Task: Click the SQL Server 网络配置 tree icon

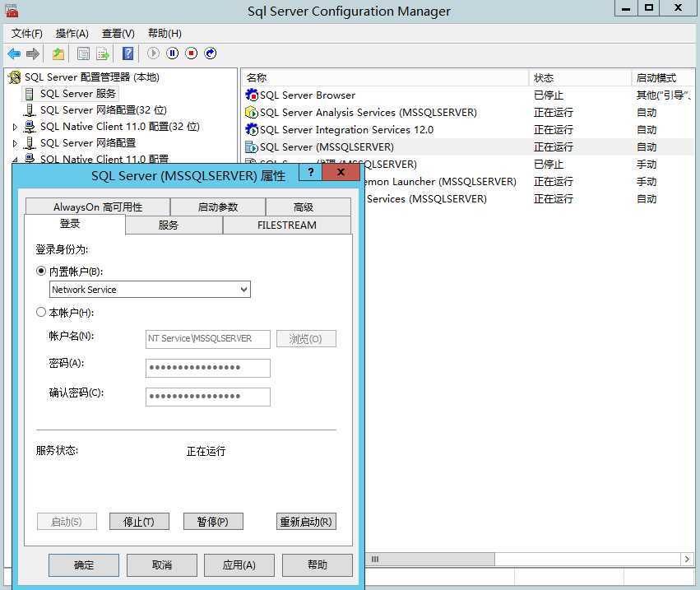Action: (x=30, y=143)
